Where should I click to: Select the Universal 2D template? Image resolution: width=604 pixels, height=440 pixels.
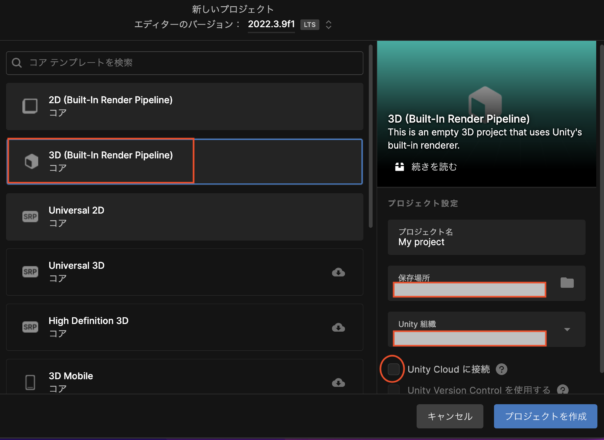click(x=185, y=217)
